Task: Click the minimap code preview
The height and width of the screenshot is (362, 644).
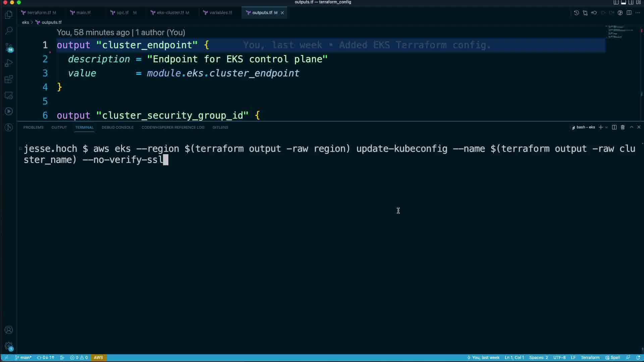Action: (619, 32)
